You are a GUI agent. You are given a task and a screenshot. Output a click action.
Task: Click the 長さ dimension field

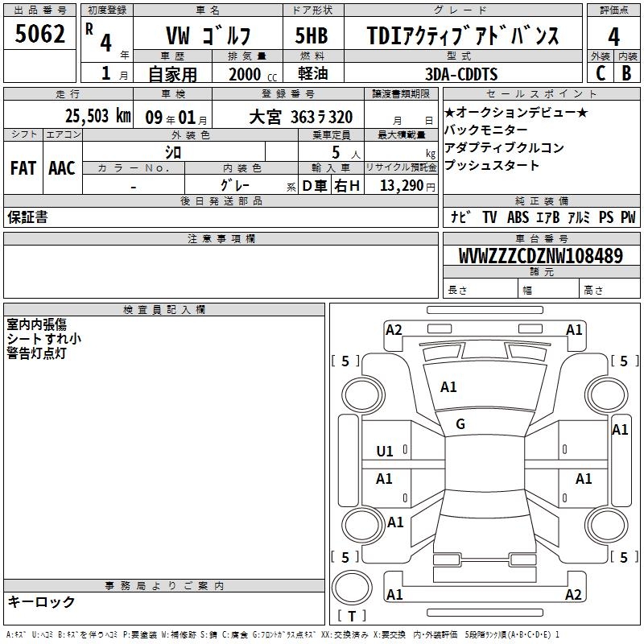point(481,290)
